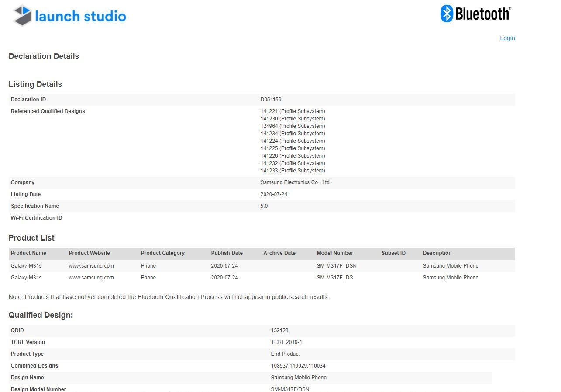
Task: Select design 141233 (Profile Subsystem)
Action: pyautogui.click(x=293, y=171)
